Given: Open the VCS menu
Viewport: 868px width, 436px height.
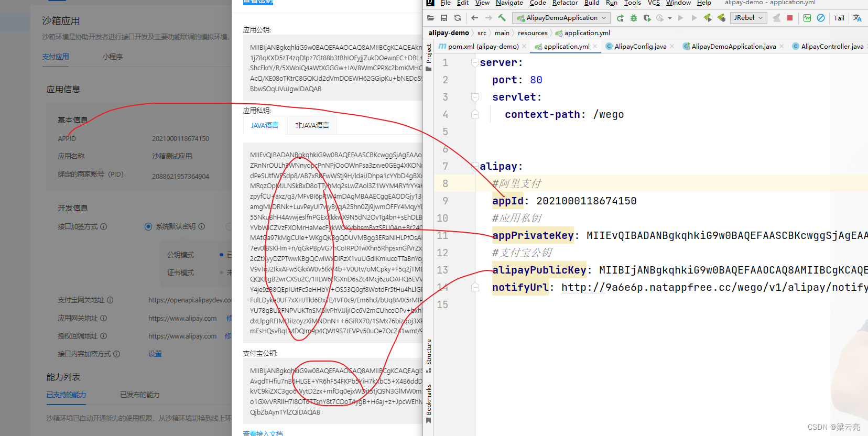Looking at the screenshot, I should point(654,3).
